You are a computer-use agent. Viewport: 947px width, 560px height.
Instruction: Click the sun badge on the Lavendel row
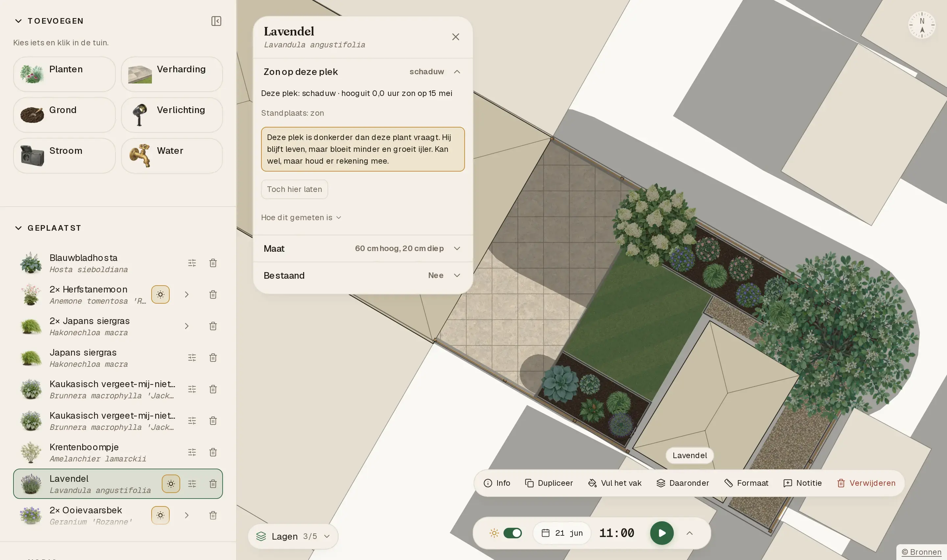(171, 484)
